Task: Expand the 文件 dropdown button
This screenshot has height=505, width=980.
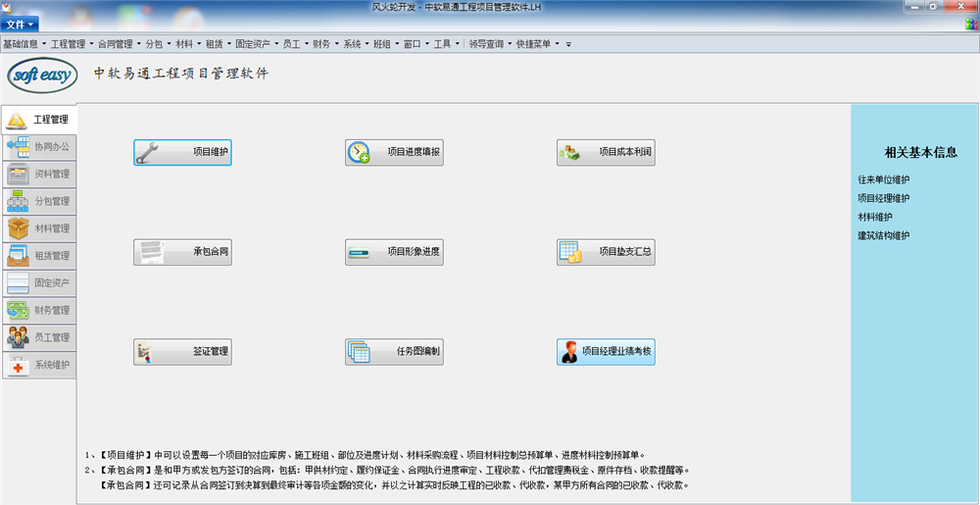Action: coord(20,24)
